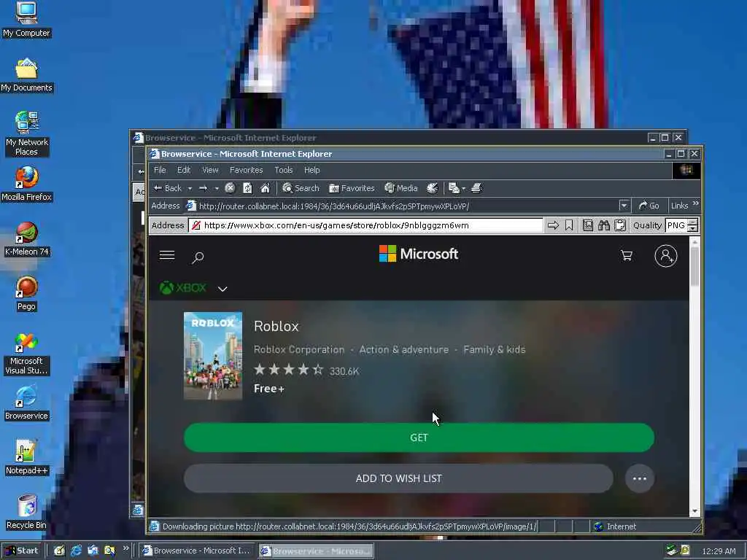Click the third quick launch icon
This screenshot has width=747, height=560.
(93, 551)
